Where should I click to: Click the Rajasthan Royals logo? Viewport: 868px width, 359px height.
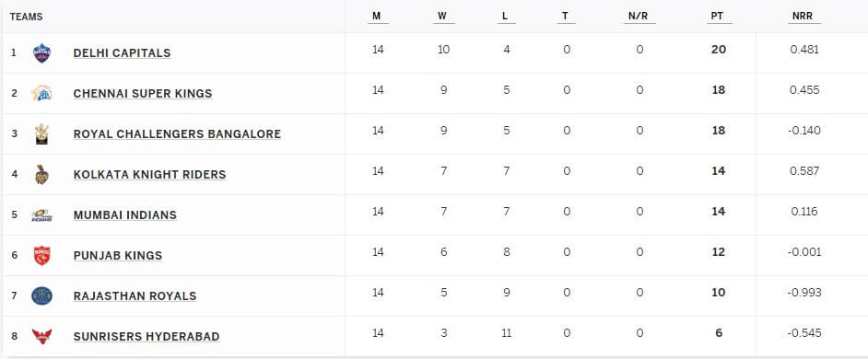[x=41, y=295]
